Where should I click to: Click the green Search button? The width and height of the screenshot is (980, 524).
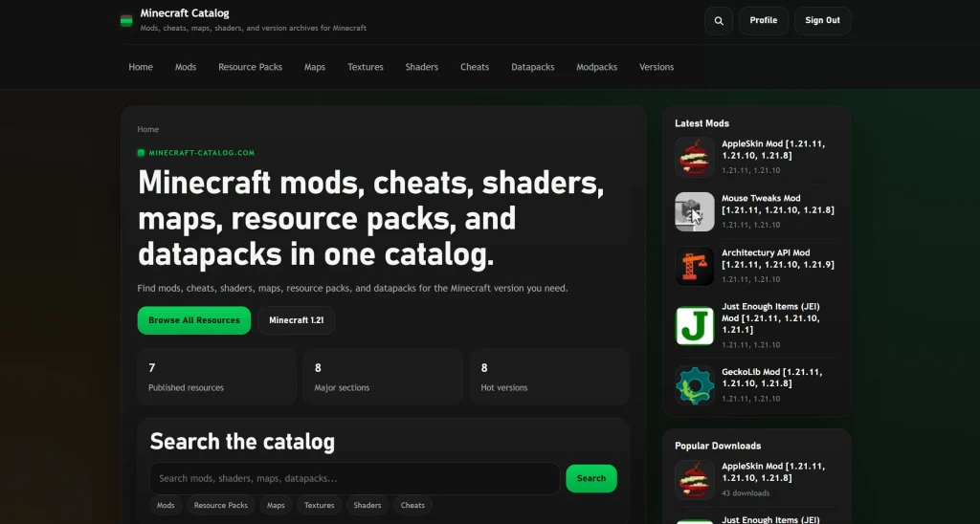(591, 478)
